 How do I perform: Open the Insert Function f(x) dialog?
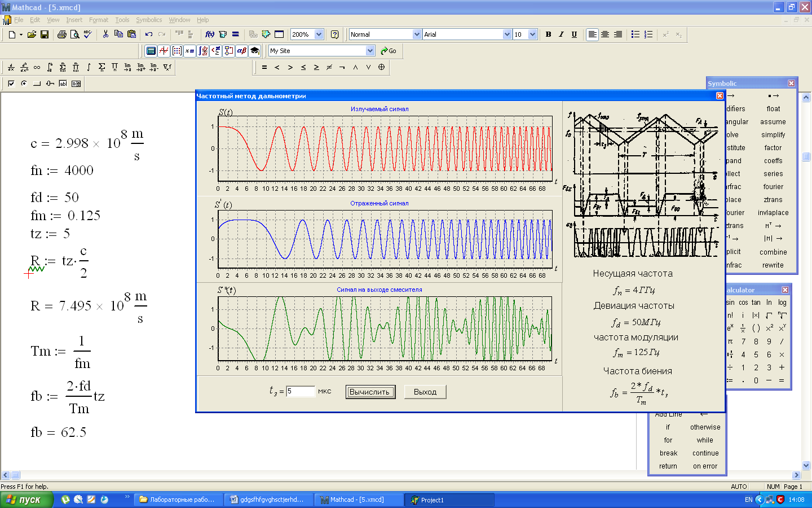210,34
